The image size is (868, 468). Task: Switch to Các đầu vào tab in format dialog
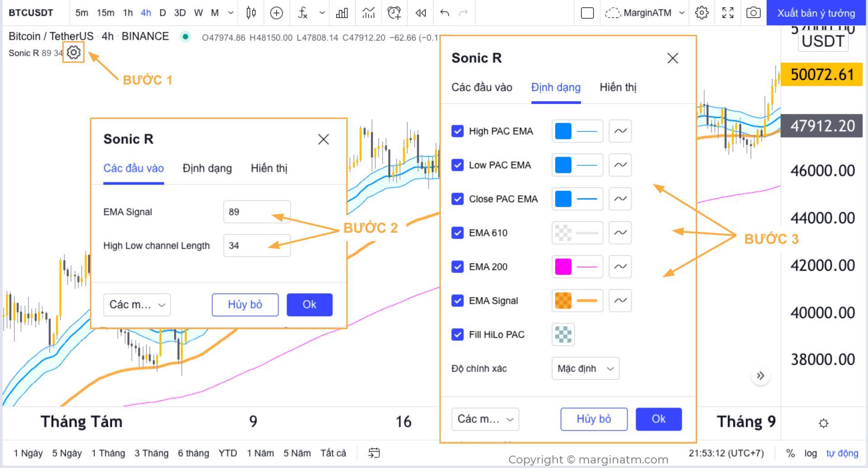point(482,87)
